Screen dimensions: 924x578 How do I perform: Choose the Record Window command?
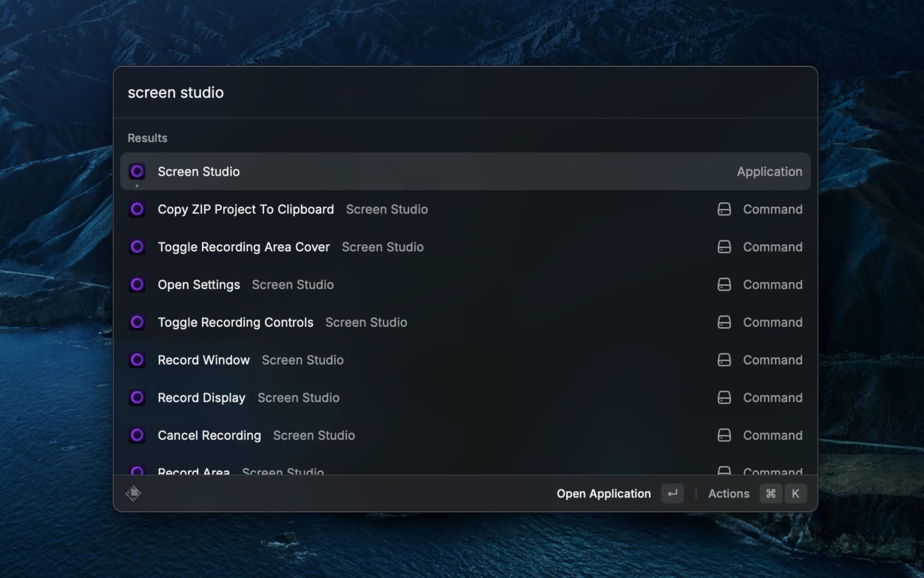(x=465, y=360)
